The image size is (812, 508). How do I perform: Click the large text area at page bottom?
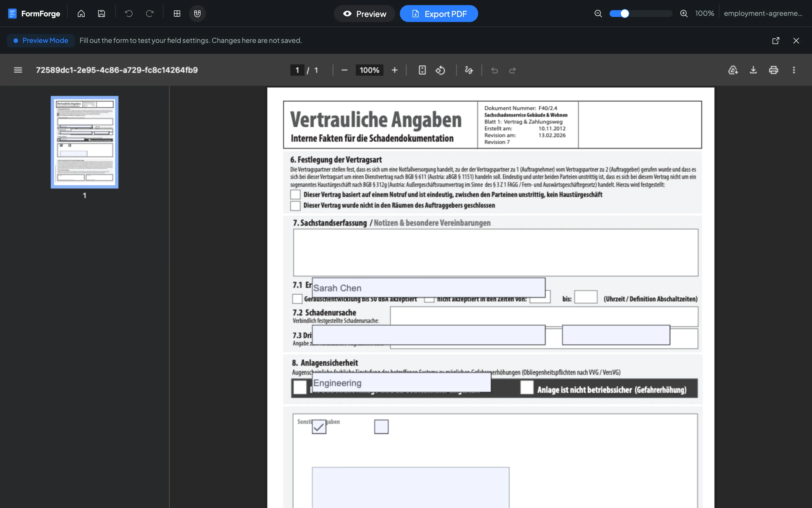411,487
